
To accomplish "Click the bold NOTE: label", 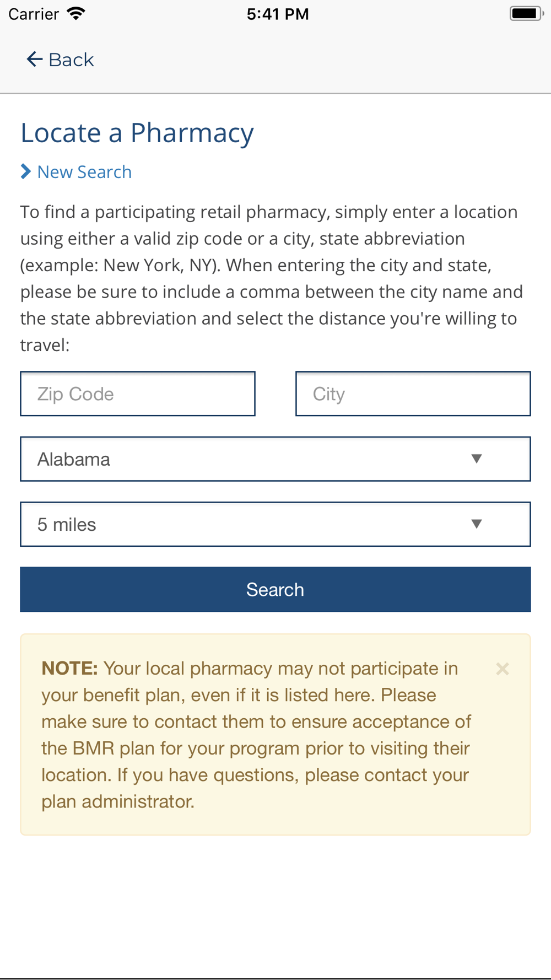I will (69, 669).
